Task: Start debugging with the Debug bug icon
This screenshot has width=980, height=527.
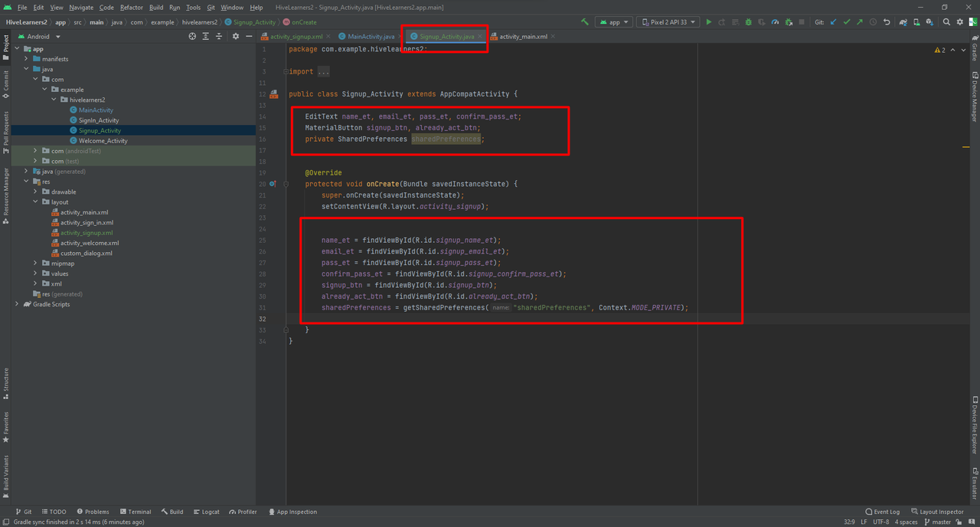Action: pos(749,22)
